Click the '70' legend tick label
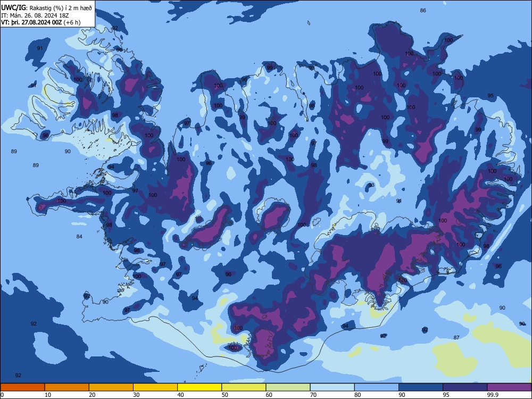 313,395
